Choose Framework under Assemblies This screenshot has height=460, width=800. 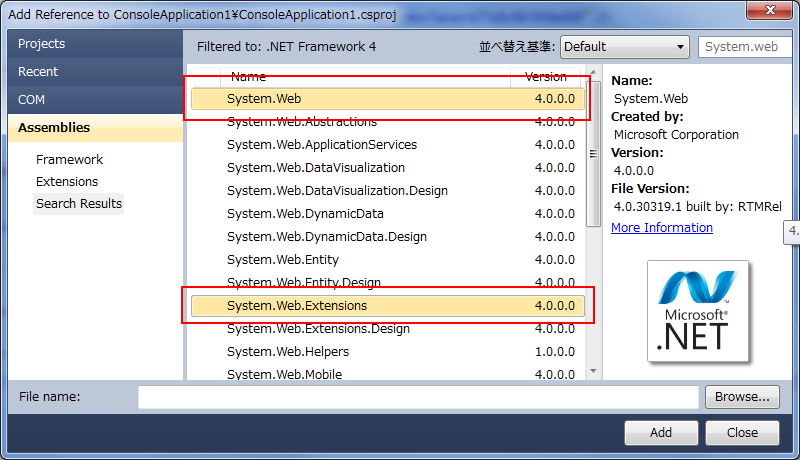(69, 160)
